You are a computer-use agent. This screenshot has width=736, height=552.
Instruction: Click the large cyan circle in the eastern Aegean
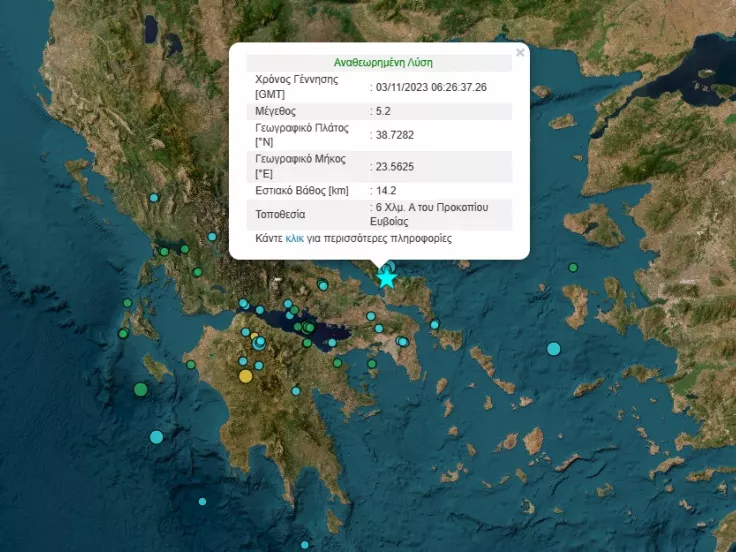pyautogui.click(x=554, y=348)
